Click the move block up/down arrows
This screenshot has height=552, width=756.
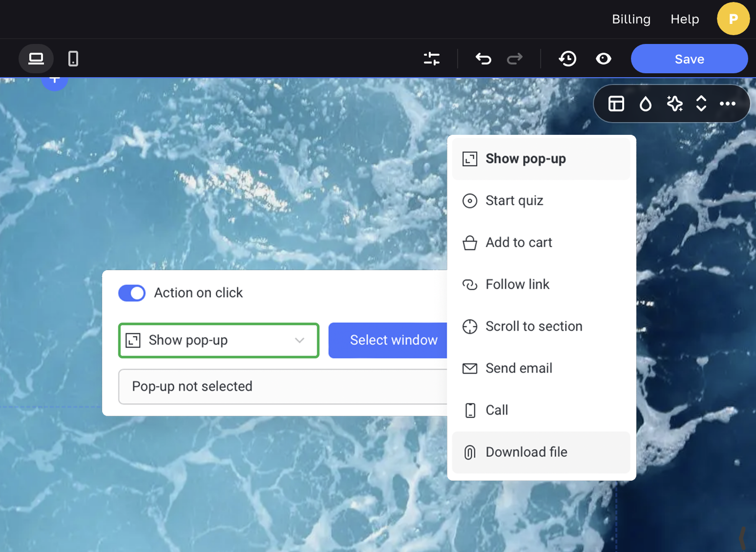(x=701, y=104)
